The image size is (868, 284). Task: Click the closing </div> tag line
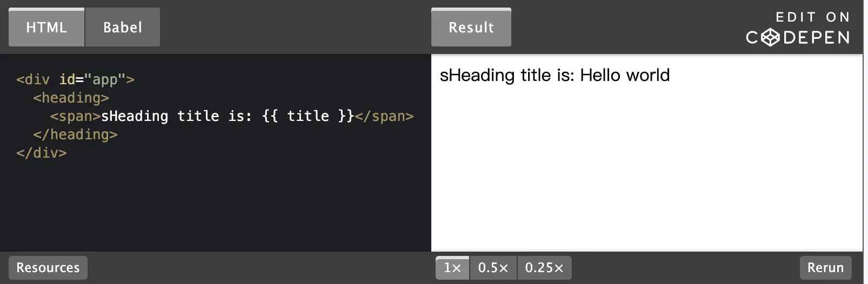(x=41, y=153)
